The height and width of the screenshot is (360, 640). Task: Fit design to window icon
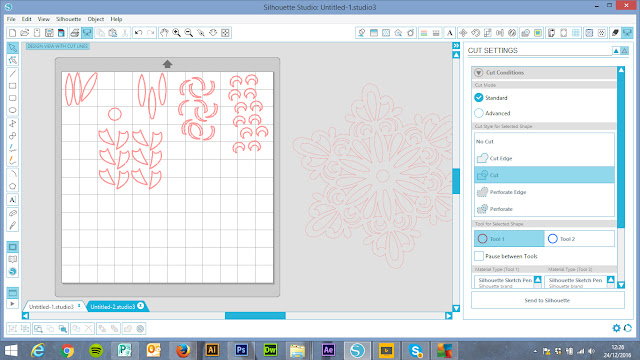point(225,33)
